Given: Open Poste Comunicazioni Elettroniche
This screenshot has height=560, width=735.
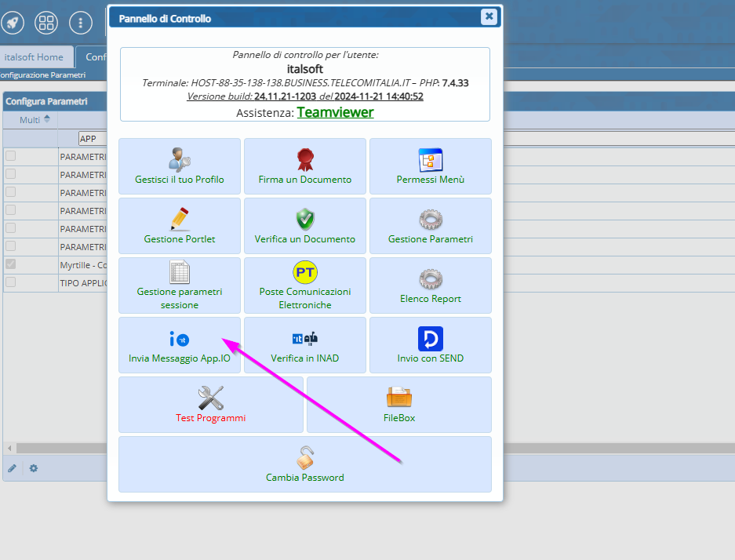Looking at the screenshot, I should point(304,285).
